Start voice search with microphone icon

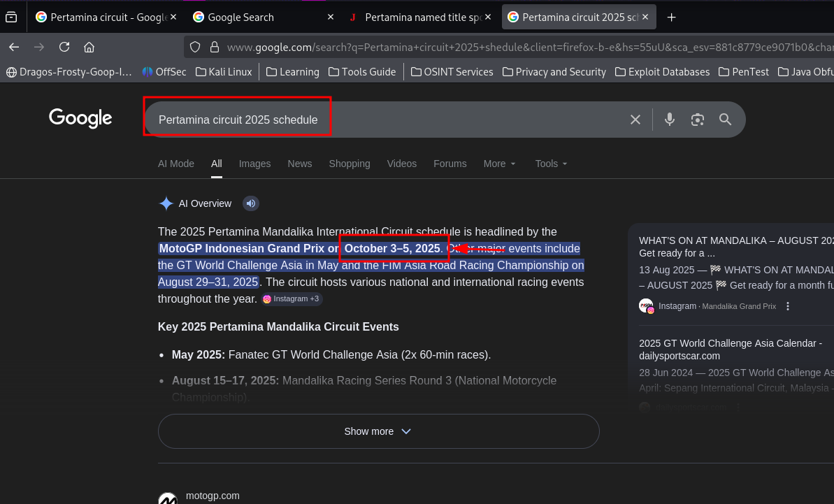pos(669,120)
